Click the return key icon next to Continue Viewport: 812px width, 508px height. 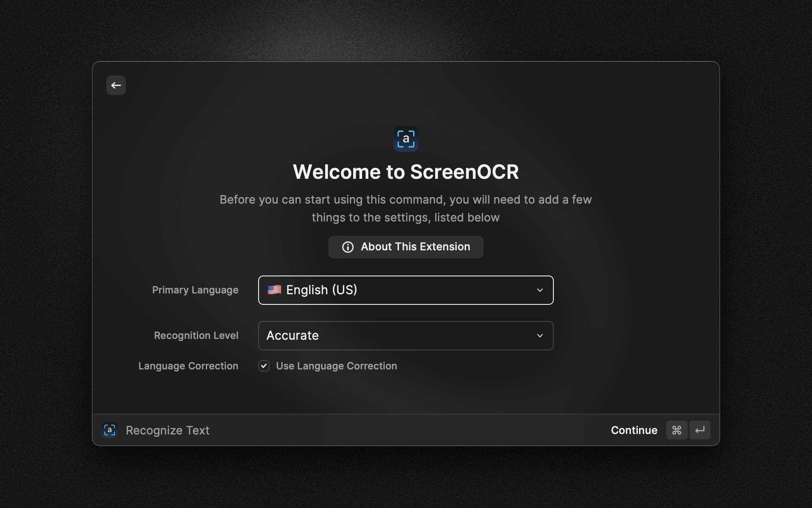pos(700,430)
